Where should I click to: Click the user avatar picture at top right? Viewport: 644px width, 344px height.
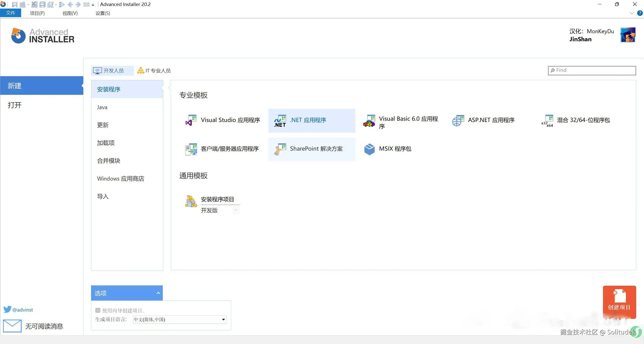click(628, 35)
